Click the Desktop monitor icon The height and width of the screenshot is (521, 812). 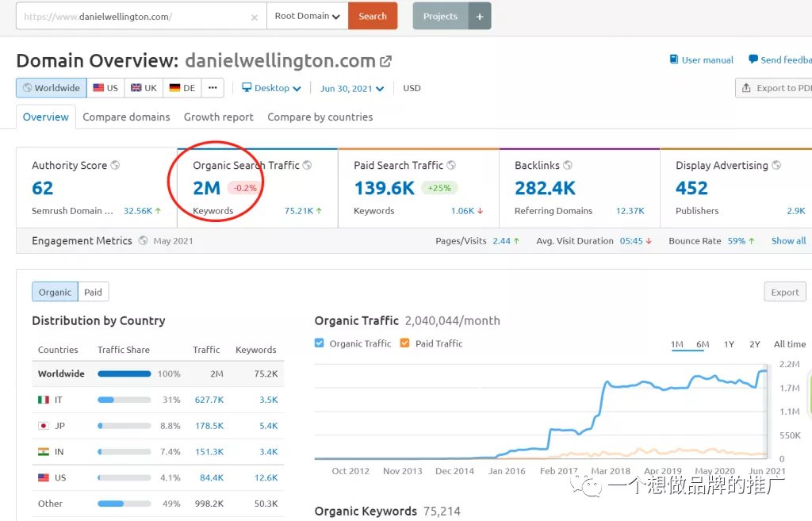(x=247, y=87)
